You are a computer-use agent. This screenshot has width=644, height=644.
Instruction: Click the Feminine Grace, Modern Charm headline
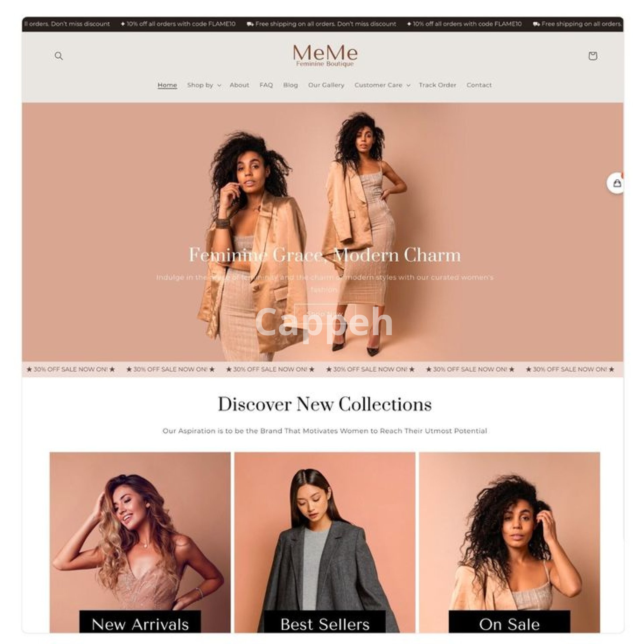click(x=325, y=255)
